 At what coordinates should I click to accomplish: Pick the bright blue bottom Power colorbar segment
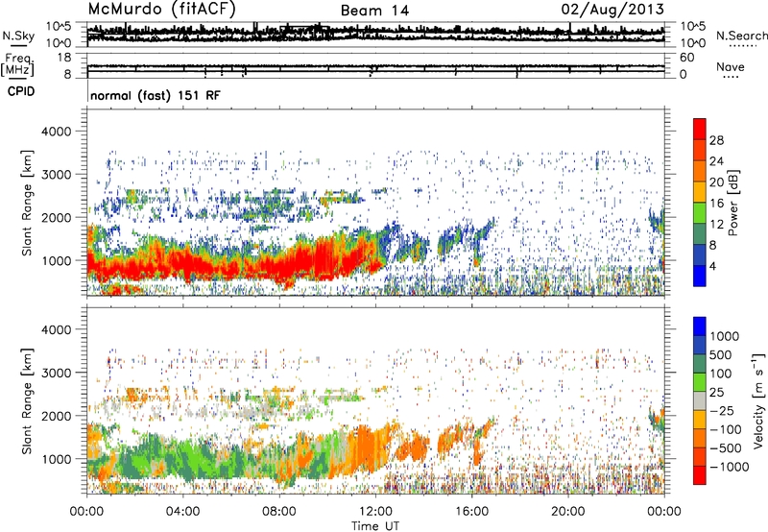[x=700, y=276]
